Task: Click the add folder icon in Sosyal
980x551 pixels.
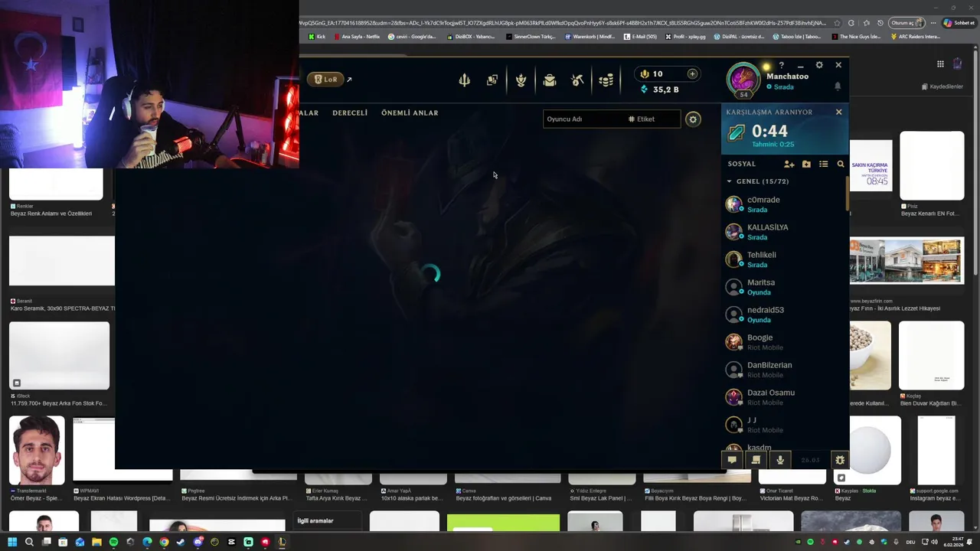Action: pos(806,164)
